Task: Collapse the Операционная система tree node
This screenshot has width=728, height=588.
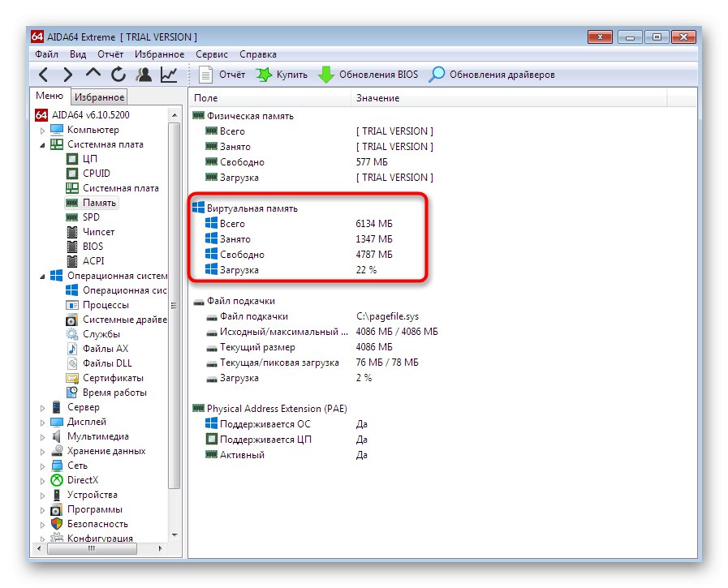Action: point(43,277)
